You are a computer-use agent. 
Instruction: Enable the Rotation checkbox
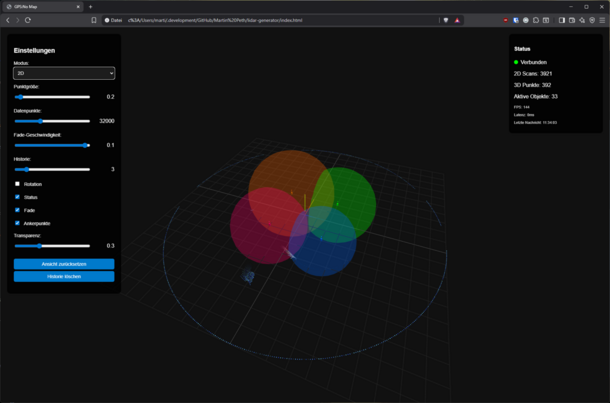coord(17,184)
